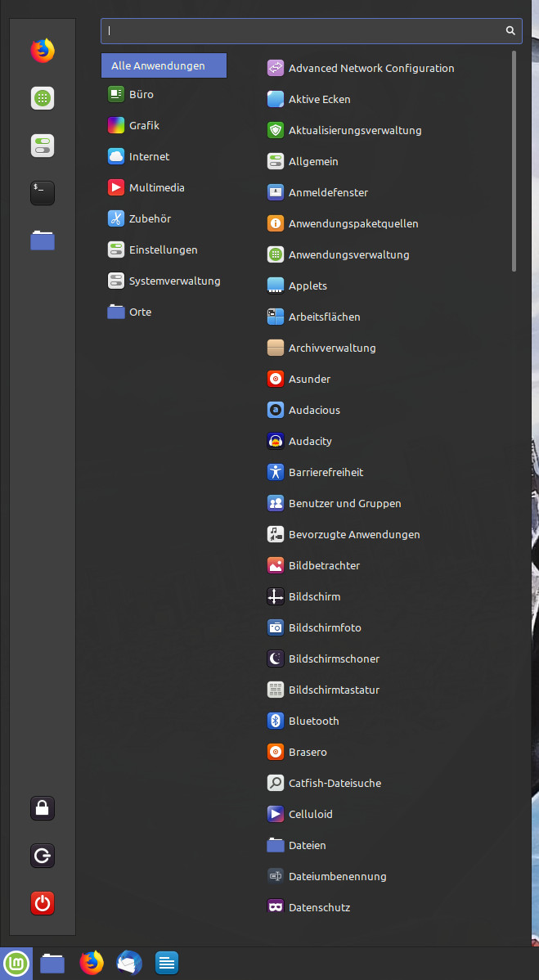Click the search magnifier icon
The image size is (539, 980).
click(x=510, y=30)
